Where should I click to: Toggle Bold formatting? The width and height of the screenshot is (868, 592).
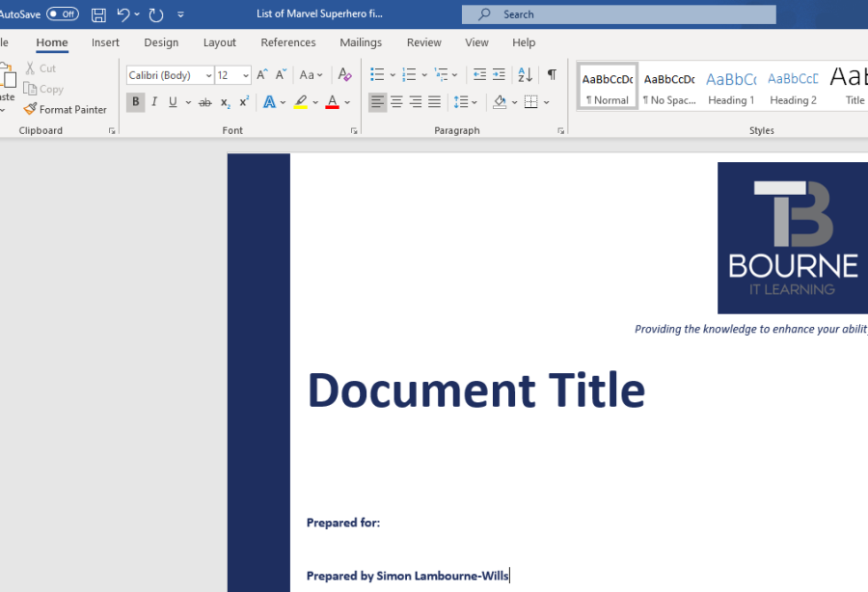click(x=135, y=102)
